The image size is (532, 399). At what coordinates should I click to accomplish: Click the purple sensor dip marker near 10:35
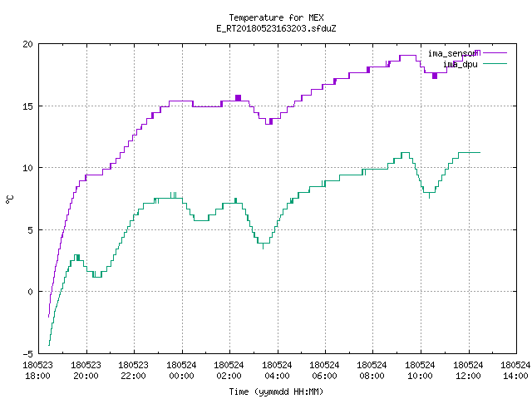[435, 76]
